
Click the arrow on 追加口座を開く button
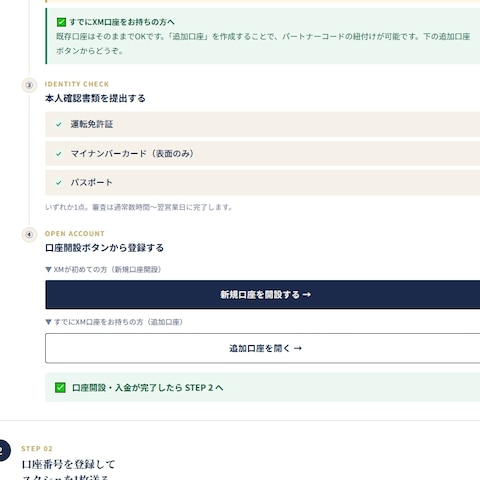point(298,348)
